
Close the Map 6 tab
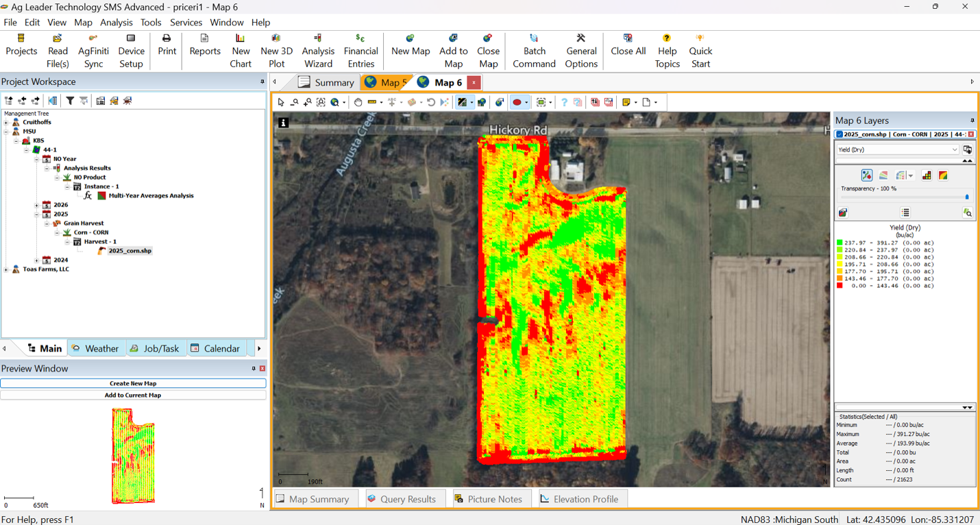[x=474, y=82]
